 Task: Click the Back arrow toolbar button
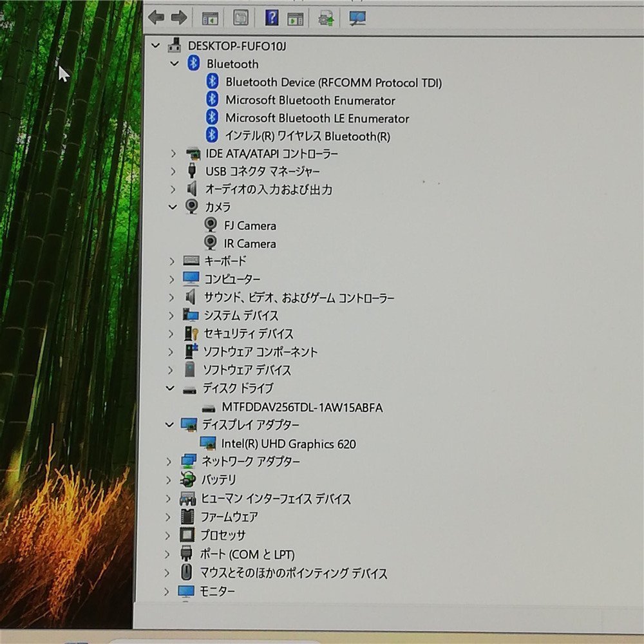click(156, 17)
